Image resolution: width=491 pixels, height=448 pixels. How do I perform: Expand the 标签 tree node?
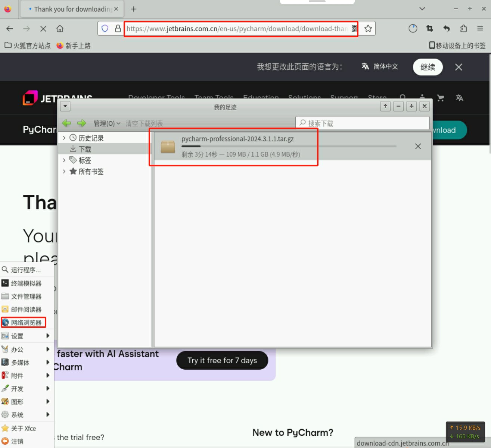coord(64,160)
